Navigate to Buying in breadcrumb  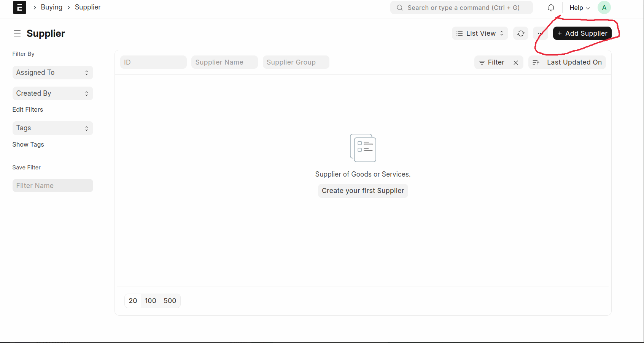pyautogui.click(x=51, y=7)
